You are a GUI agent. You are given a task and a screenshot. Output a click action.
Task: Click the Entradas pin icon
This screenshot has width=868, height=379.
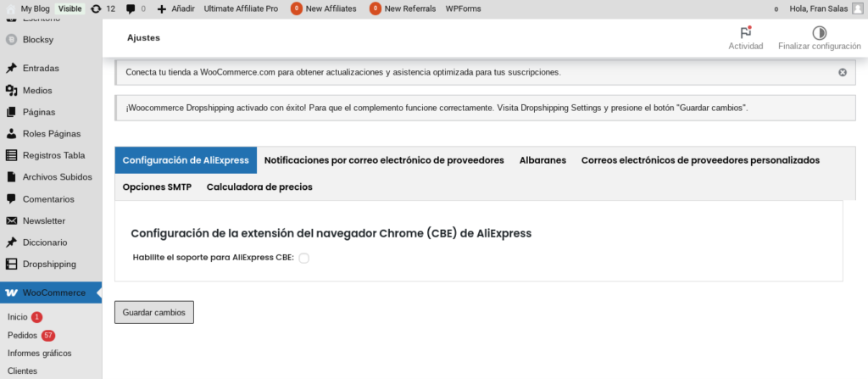[x=11, y=68]
